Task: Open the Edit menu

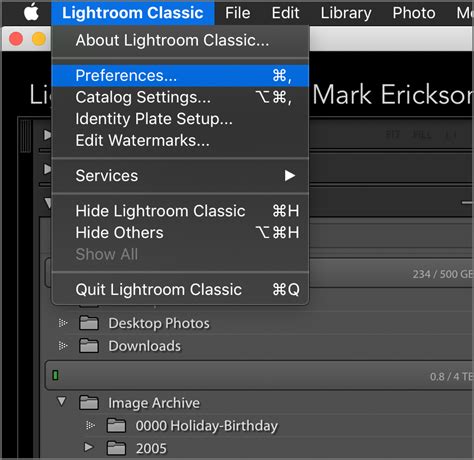Action: click(x=285, y=13)
